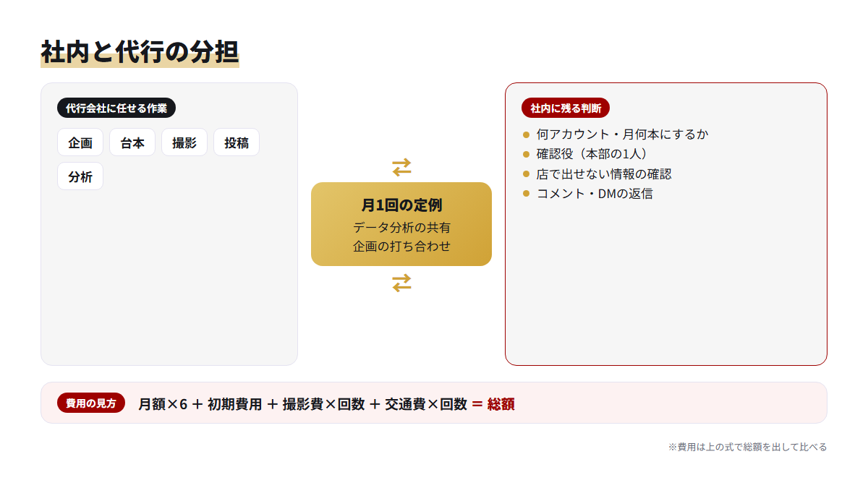Click the 何アカウント・月何本にするか item
This screenshot has height=488, width=868.
point(623,134)
